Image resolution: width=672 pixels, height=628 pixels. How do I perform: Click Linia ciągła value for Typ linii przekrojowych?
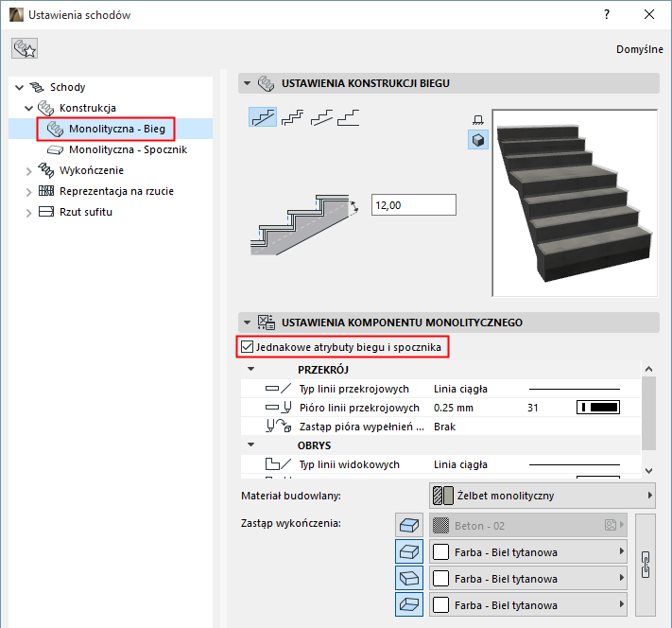(x=460, y=389)
